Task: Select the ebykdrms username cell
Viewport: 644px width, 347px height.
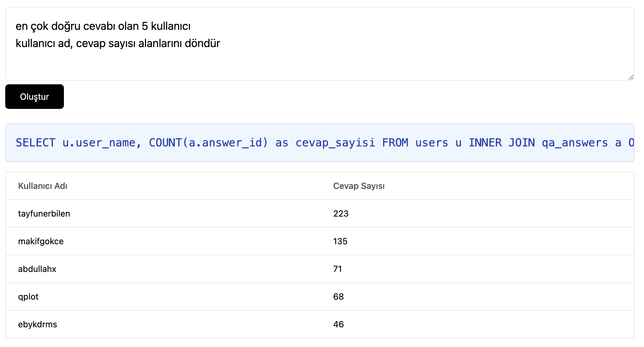Action: click(x=37, y=324)
